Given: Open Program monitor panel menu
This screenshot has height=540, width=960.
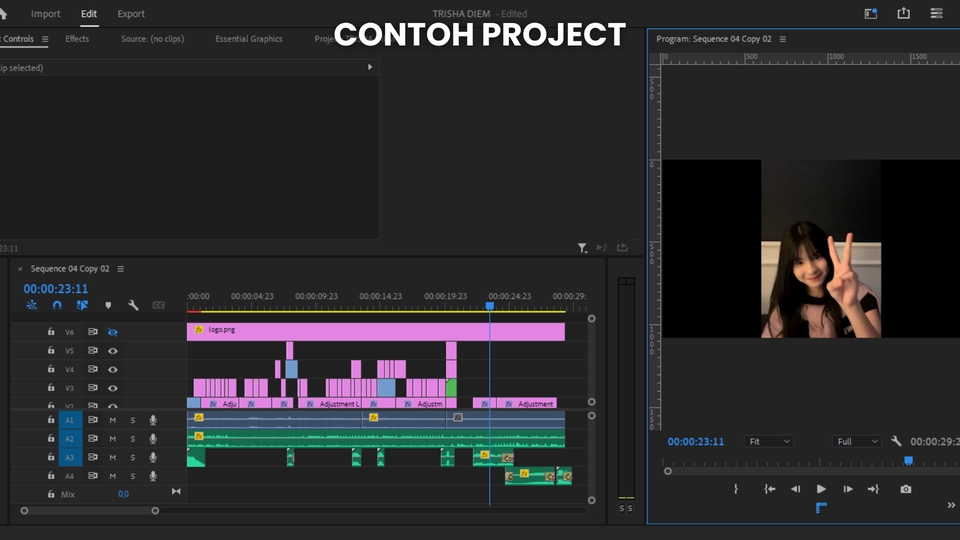Looking at the screenshot, I should (782, 39).
